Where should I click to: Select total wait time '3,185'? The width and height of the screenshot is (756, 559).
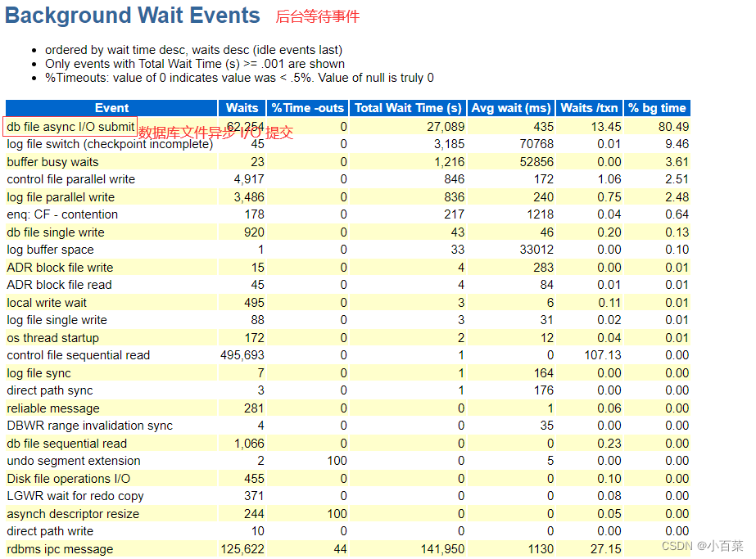[x=449, y=144]
